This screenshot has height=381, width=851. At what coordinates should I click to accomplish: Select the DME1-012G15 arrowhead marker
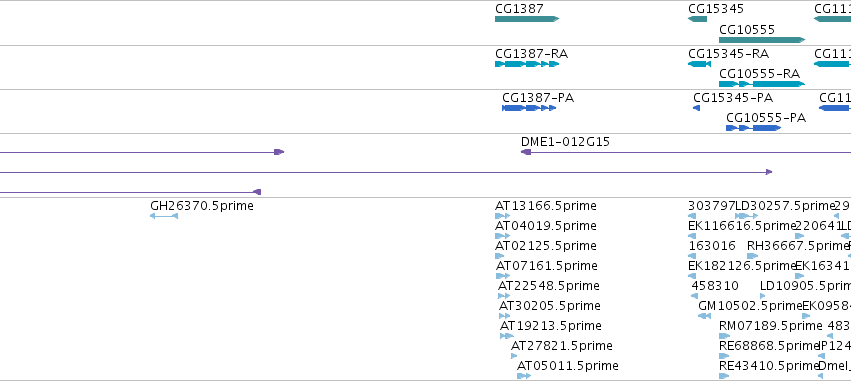(526, 152)
